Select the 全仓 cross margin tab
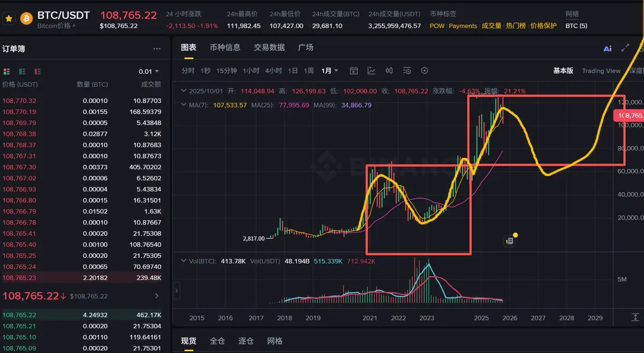 [217, 341]
